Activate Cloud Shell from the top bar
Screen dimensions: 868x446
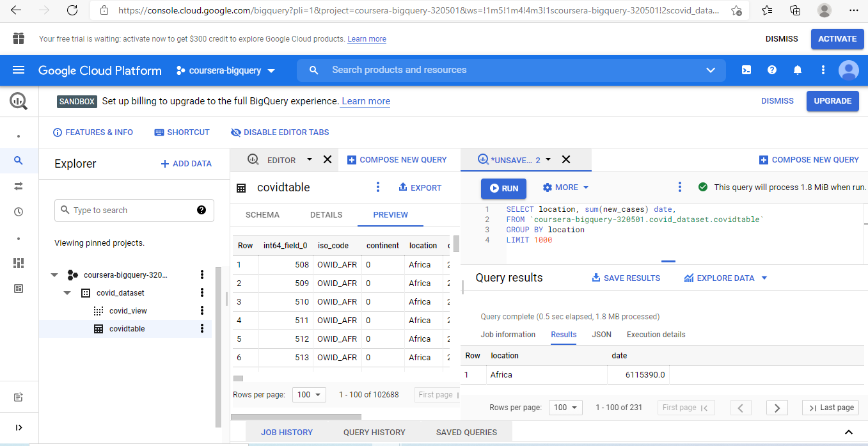tap(746, 70)
